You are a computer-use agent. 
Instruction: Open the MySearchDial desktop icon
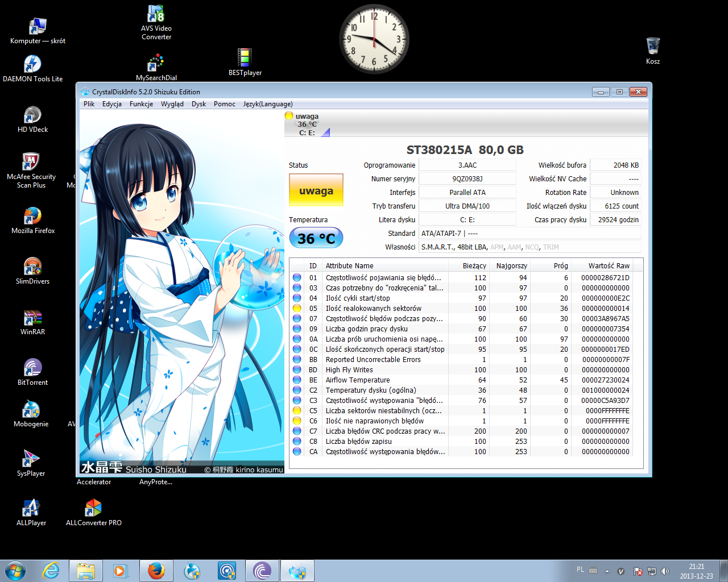[x=156, y=68]
